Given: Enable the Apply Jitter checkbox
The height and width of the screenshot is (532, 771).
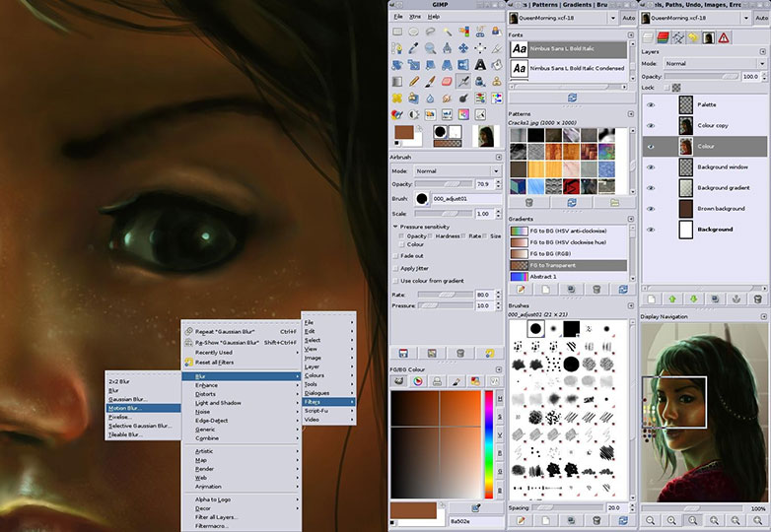Looking at the screenshot, I should tap(395, 268).
